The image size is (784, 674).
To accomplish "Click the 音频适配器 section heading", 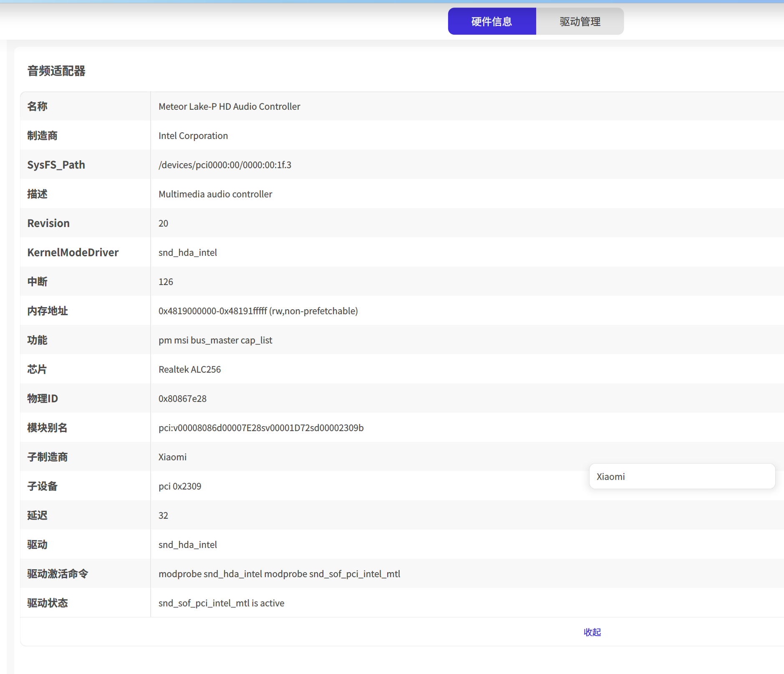I will click(56, 71).
